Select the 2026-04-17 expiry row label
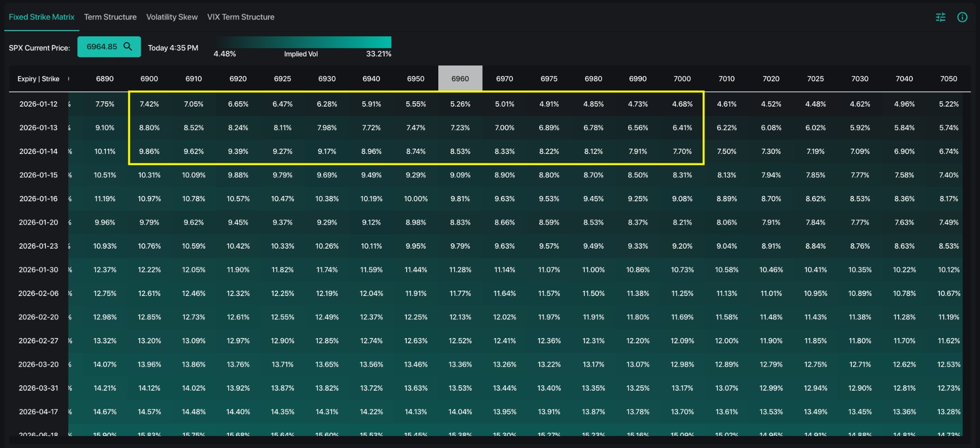This screenshot has width=980, height=448. (38, 412)
